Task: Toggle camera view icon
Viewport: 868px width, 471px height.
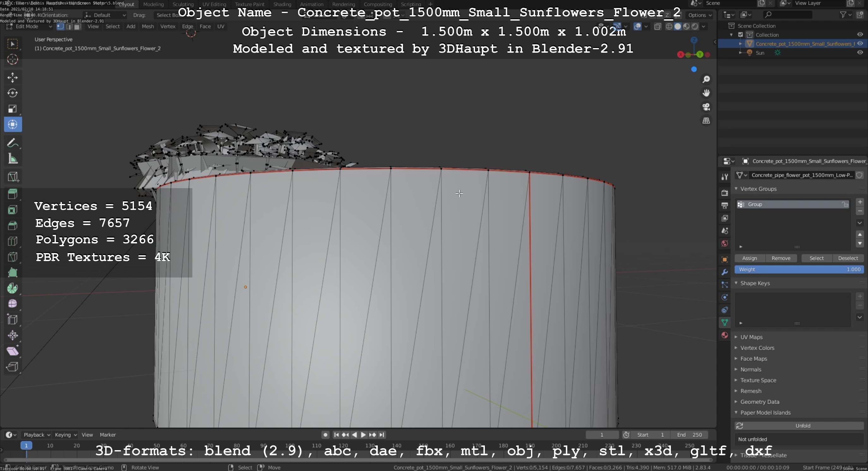Action: [706, 107]
